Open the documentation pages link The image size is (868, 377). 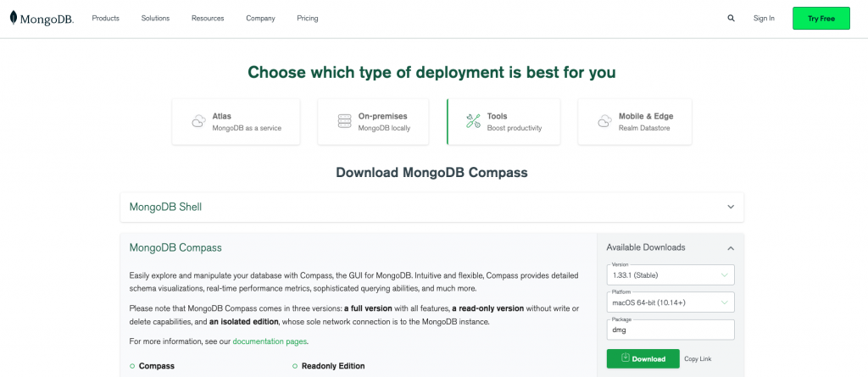click(269, 341)
